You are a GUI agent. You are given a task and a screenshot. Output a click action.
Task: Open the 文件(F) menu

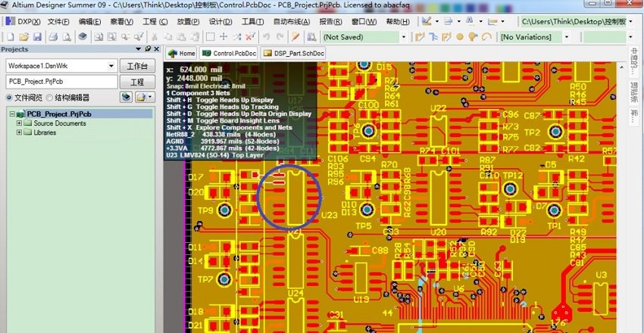click(x=58, y=22)
